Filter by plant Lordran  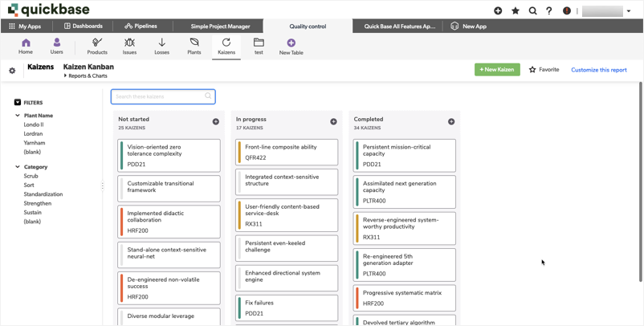tap(33, 133)
